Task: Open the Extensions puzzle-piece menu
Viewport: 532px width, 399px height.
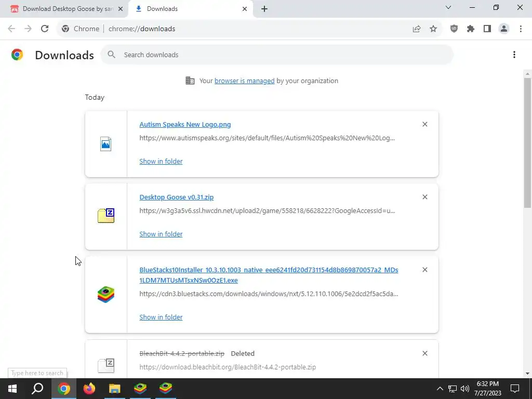Action: tap(471, 29)
